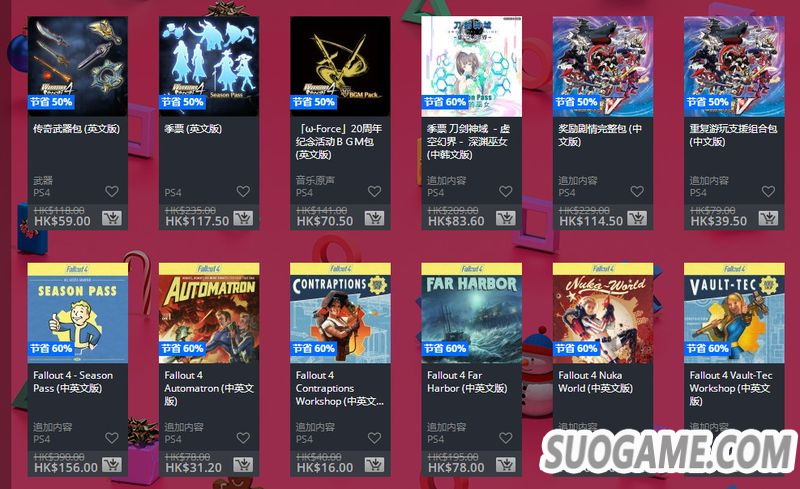The height and width of the screenshot is (489, 800).
Task: Open the ω-Force BGM pack cover image
Action: pos(340,66)
